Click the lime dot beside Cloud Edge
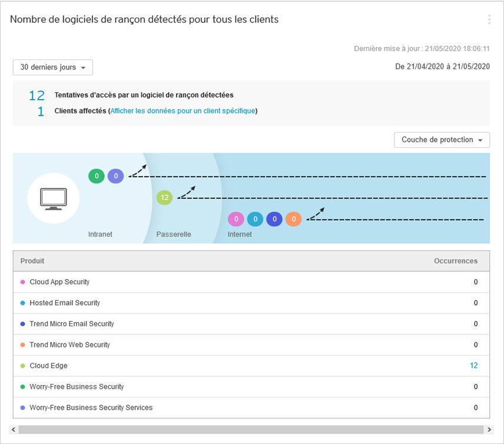 click(x=22, y=366)
